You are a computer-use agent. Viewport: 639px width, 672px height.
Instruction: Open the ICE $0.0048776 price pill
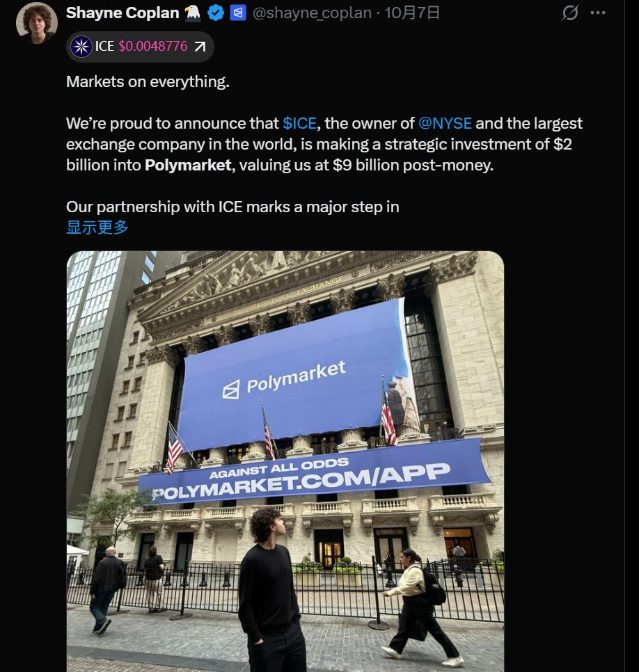[140, 47]
